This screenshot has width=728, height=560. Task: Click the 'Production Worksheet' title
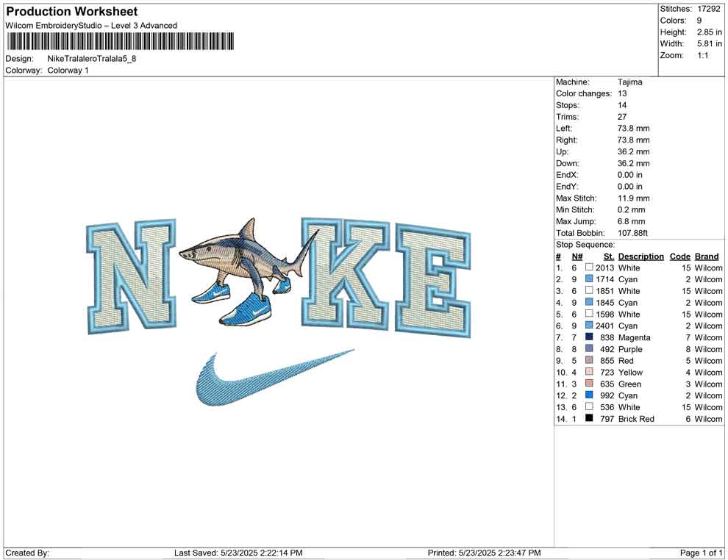pyautogui.click(x=72, y=12)
